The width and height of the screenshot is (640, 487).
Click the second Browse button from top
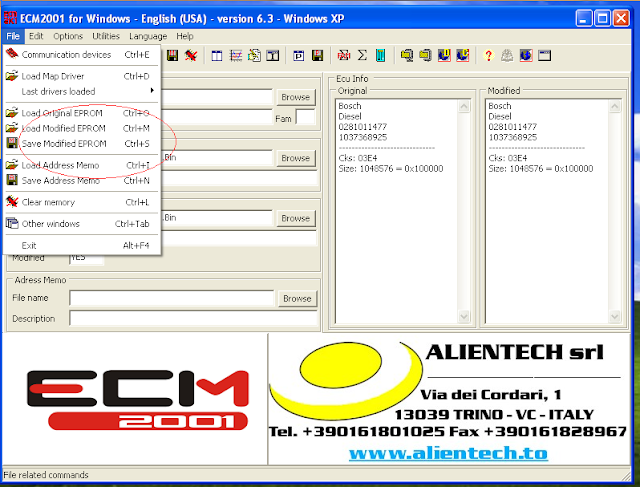click(x=296, y=158)
